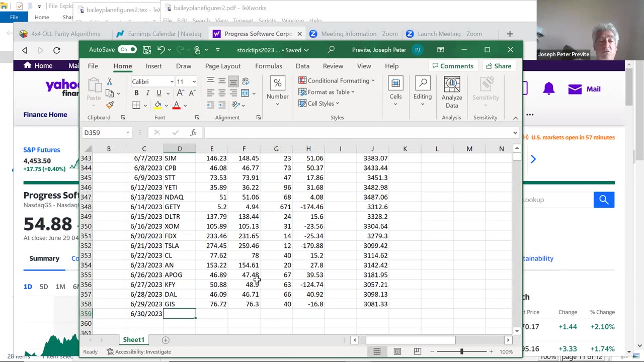Apply the red font color
Viewport: 644px width, 362px height.
point(176,105)
